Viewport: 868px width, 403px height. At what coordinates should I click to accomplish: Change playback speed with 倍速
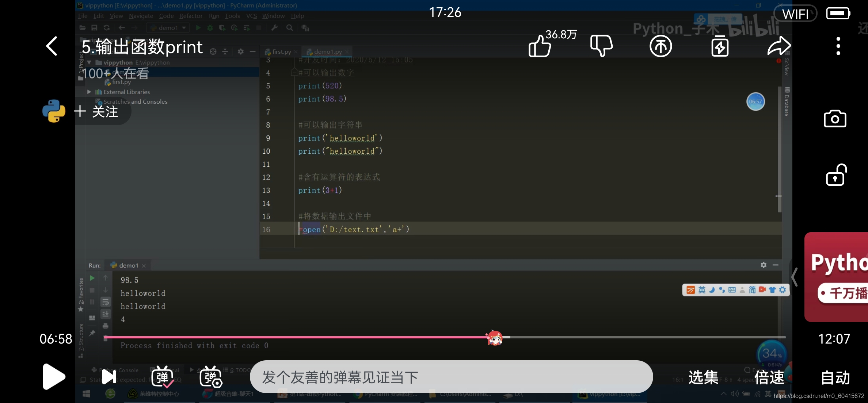(x=769, y=377)
